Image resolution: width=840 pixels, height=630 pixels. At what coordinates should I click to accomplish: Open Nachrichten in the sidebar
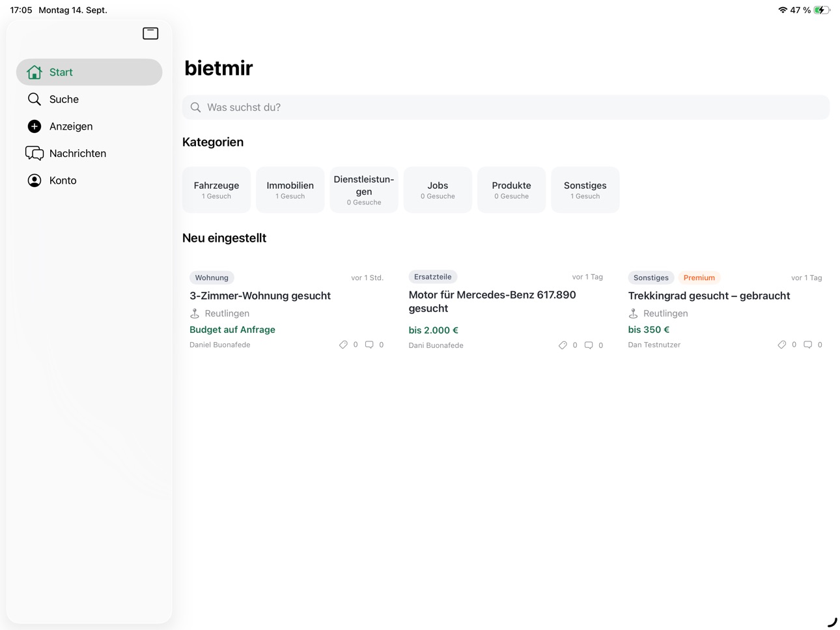pos(89,153)
